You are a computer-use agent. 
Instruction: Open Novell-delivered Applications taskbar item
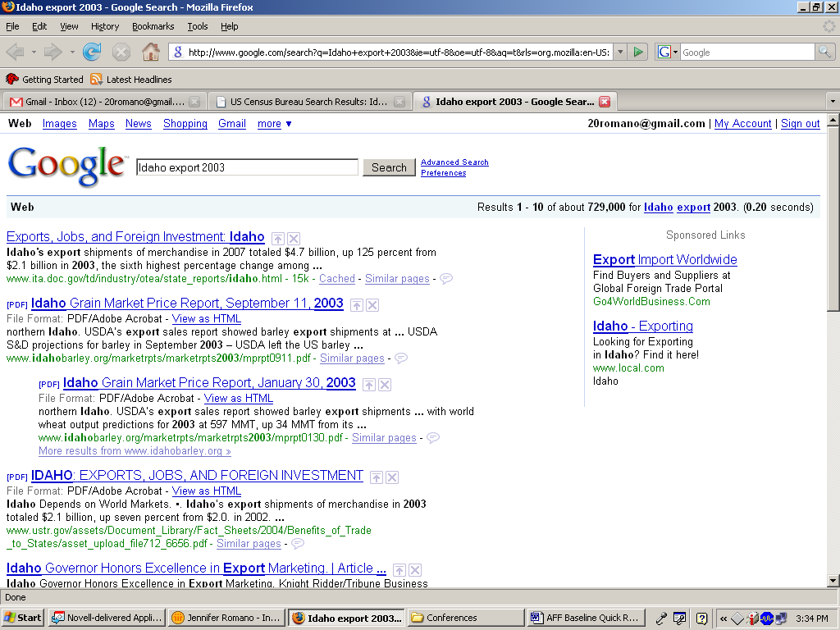pyautogui.click(x=107, y=618)
